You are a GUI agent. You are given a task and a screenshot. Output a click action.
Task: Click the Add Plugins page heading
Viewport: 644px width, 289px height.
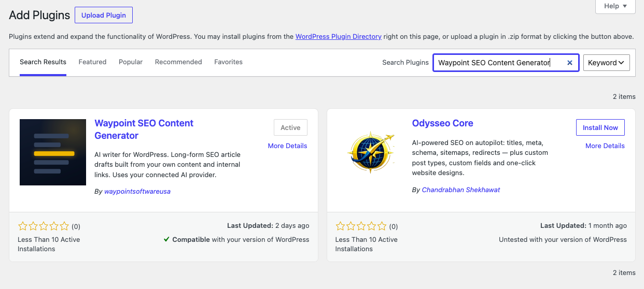pyautogui.click(x=39, y=15)
